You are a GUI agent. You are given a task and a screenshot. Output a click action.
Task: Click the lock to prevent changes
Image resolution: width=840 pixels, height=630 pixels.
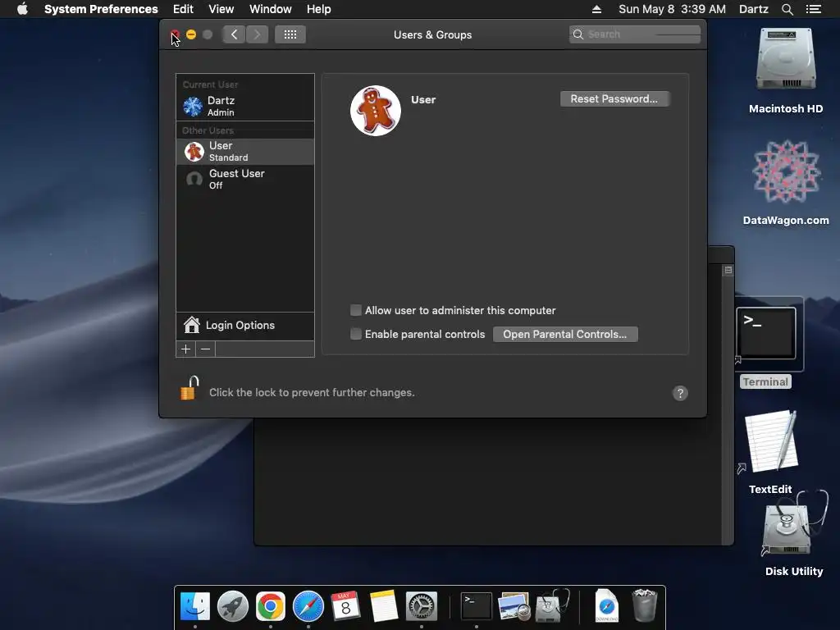tap(189, 388)
